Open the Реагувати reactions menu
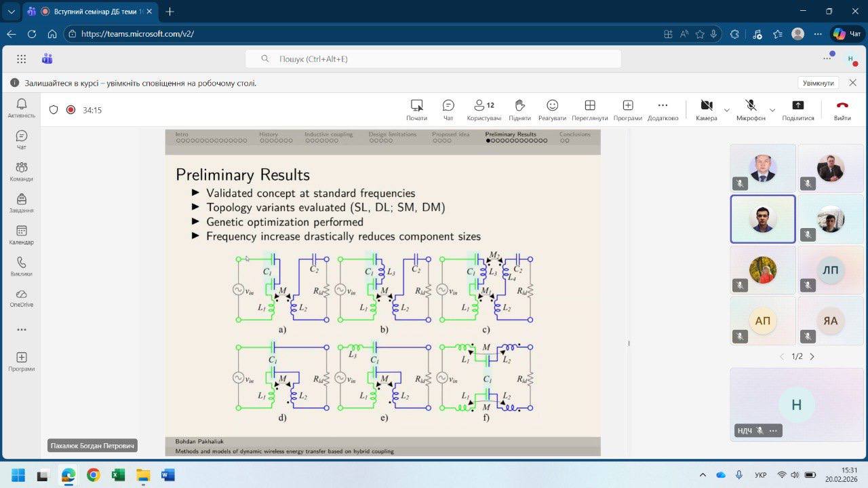 [x=552, y=109]
